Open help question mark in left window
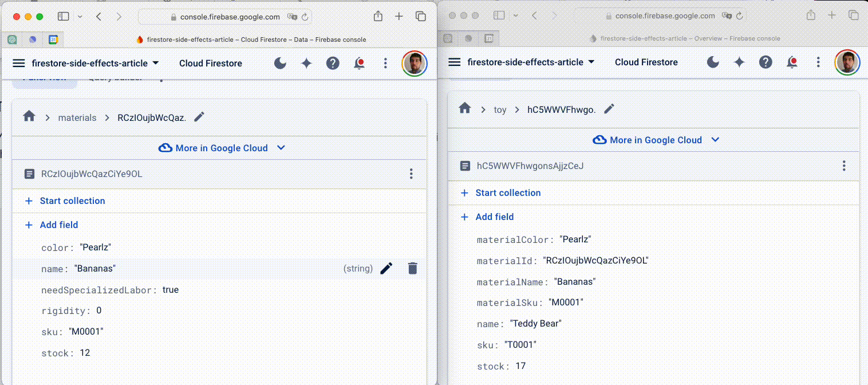 [333, 63]
